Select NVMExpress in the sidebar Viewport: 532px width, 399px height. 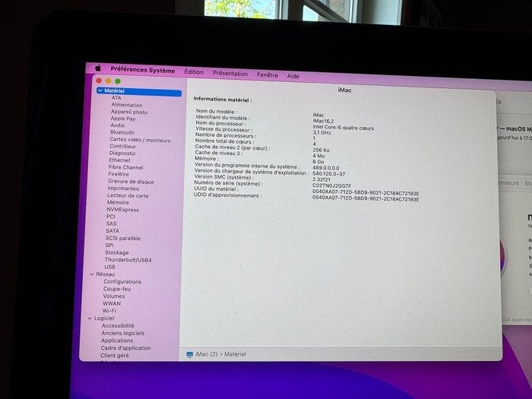[122, 210]
